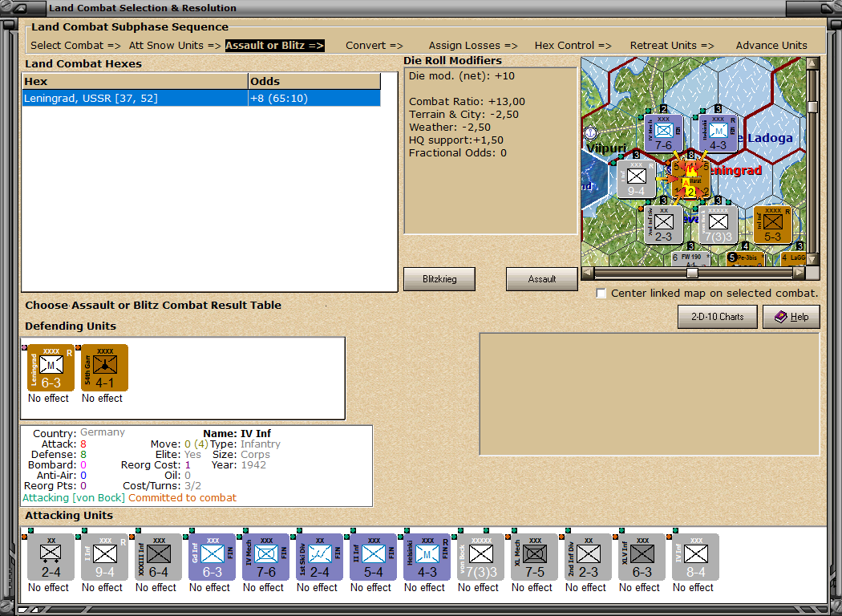Click the map horizontal scrollbar right arrow
842x616 pixels.
tap(799, 272)
